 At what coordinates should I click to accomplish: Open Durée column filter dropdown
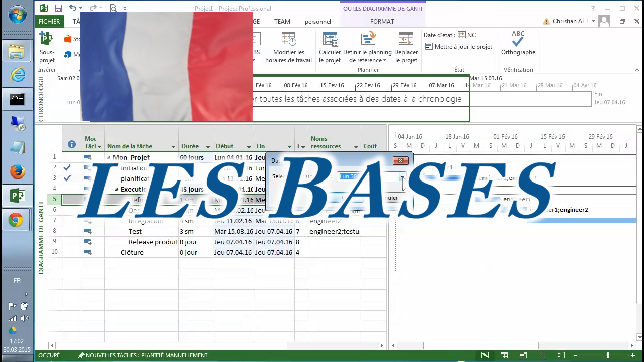[208, 147]
